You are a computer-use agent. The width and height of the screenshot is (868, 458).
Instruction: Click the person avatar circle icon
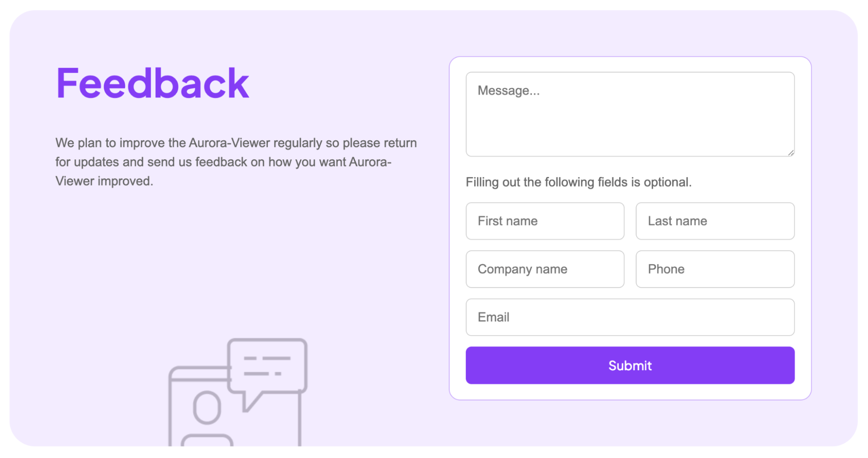[x=207, y=408]
